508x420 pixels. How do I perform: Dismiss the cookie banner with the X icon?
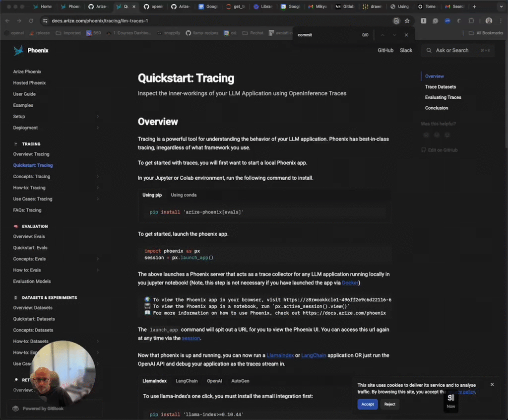(x=492, y=384)
